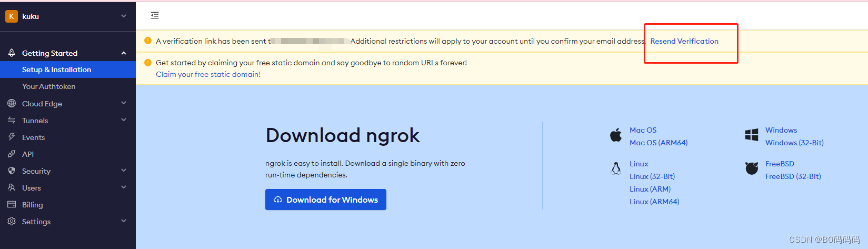Download the Mac OS (ARM64) version

[659, 143]
